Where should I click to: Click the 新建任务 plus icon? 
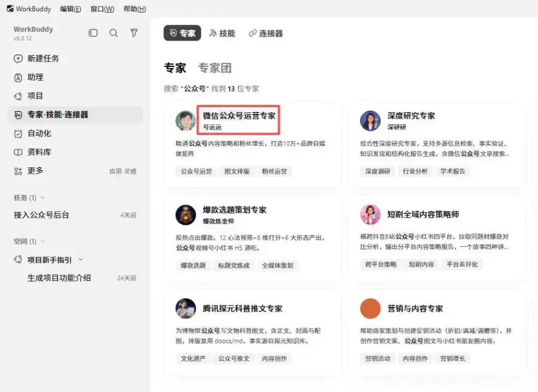click(18, 59)
